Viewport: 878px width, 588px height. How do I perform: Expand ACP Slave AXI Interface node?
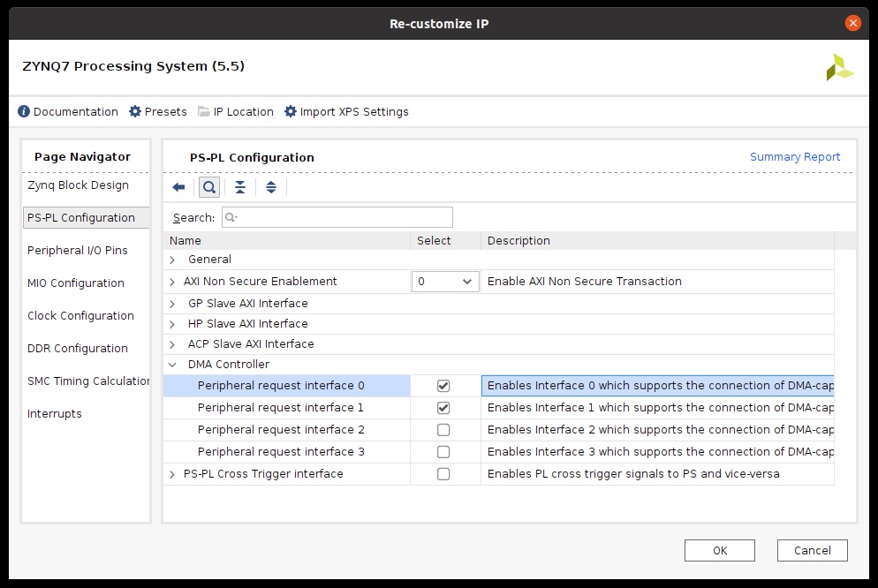(x=172, y=344)
